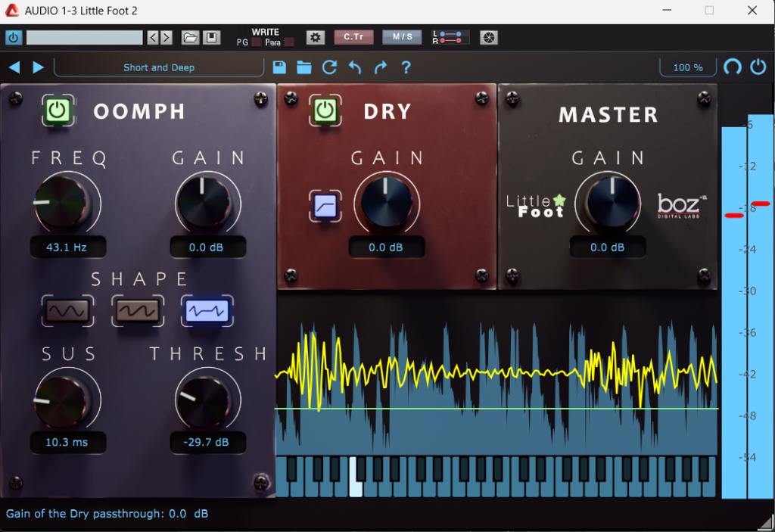The image size is (775, 532).
Task: Save preset with blue floppy disk icon
Action: [279, 67]
